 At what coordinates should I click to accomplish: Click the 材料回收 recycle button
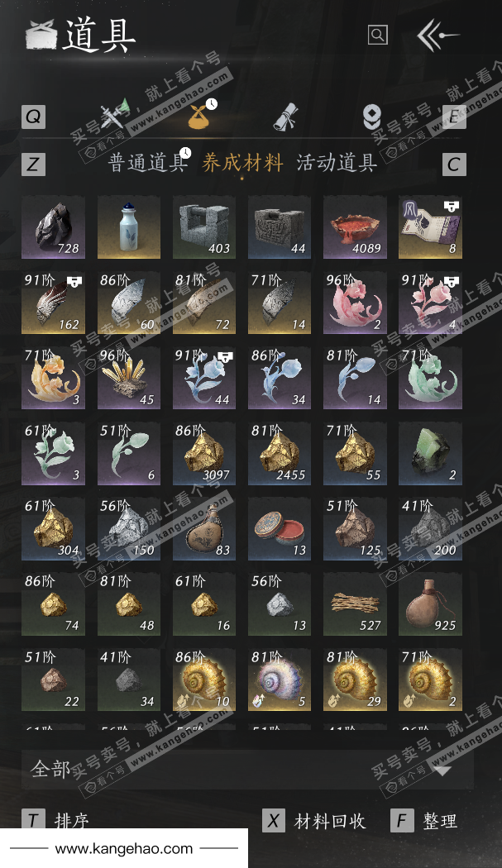(330, 821)
